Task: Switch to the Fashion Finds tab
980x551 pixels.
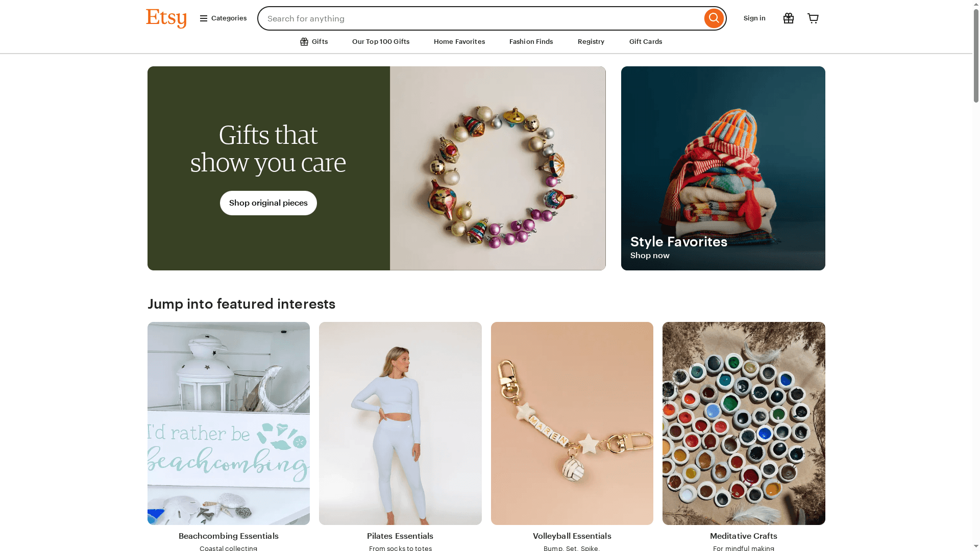Action: (531, 41)
